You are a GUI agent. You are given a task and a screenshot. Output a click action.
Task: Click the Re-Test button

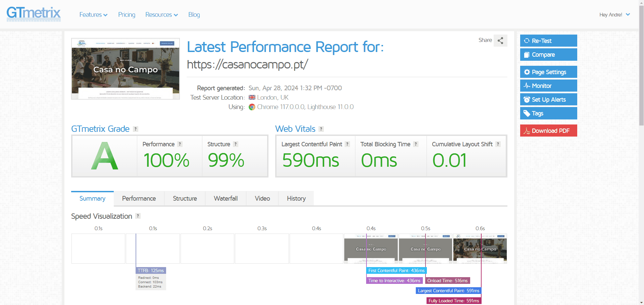[548, 41]
